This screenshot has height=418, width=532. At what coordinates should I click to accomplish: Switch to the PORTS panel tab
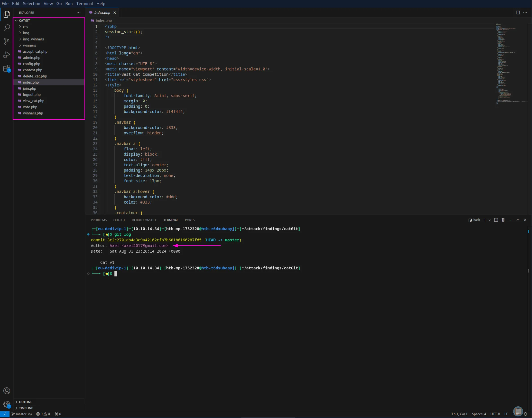coord(190,220)
